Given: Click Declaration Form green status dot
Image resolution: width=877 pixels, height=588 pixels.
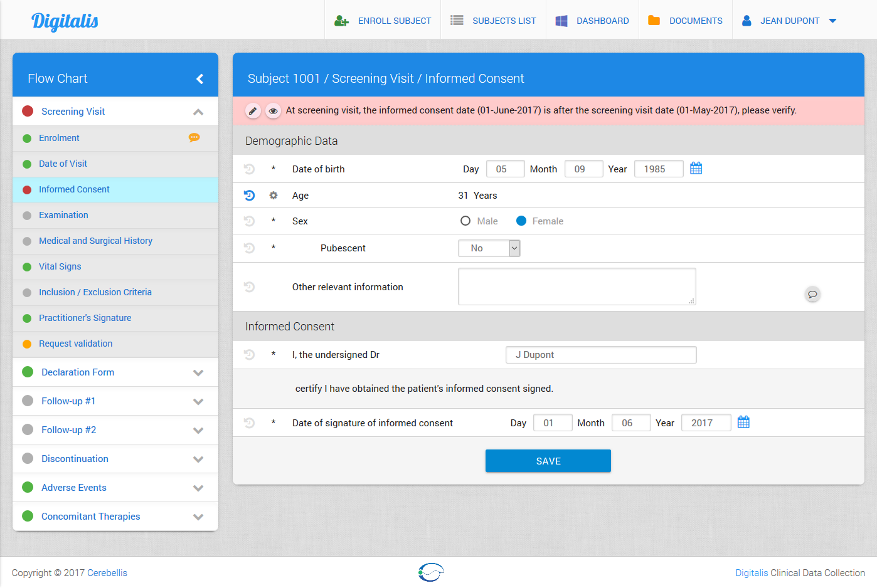Looking at the screenshot, I should tap(28, 372).
